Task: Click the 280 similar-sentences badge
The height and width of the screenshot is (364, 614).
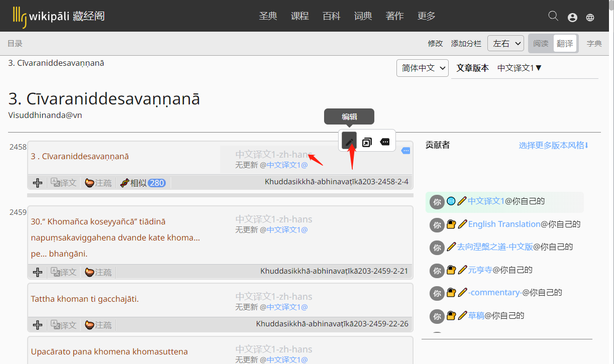Action: coord(157,183)
